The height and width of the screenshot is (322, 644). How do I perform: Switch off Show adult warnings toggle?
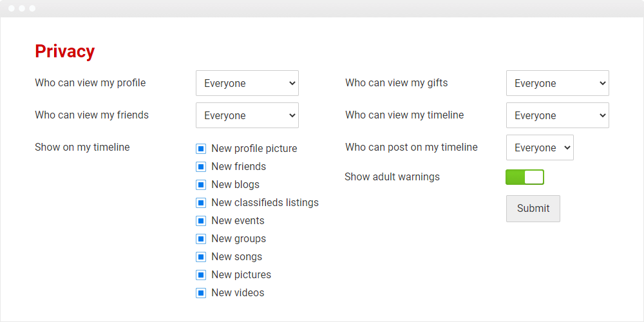coord(525,177)
